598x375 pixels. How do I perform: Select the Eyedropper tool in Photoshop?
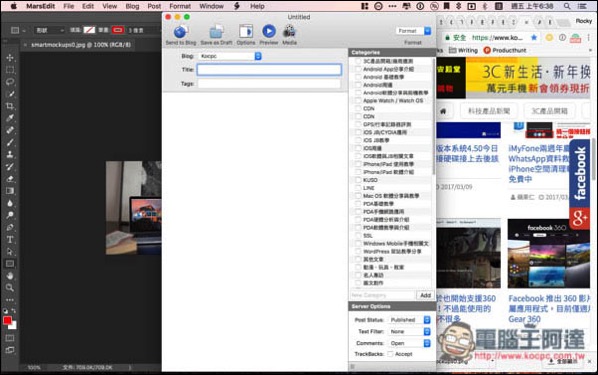pyautogui.click(x=10, y=118)
